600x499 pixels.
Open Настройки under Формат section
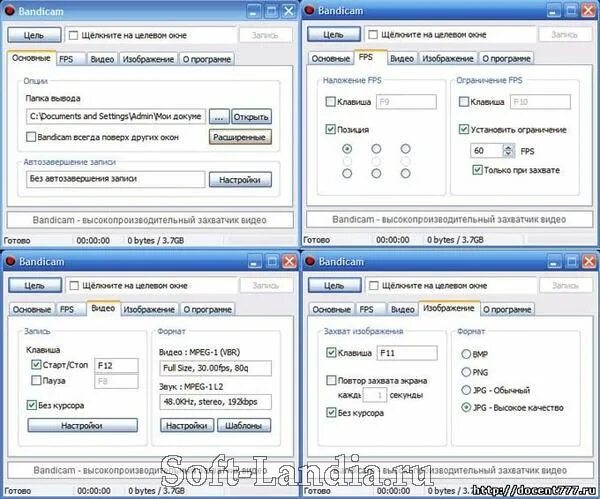coord(187,426)
